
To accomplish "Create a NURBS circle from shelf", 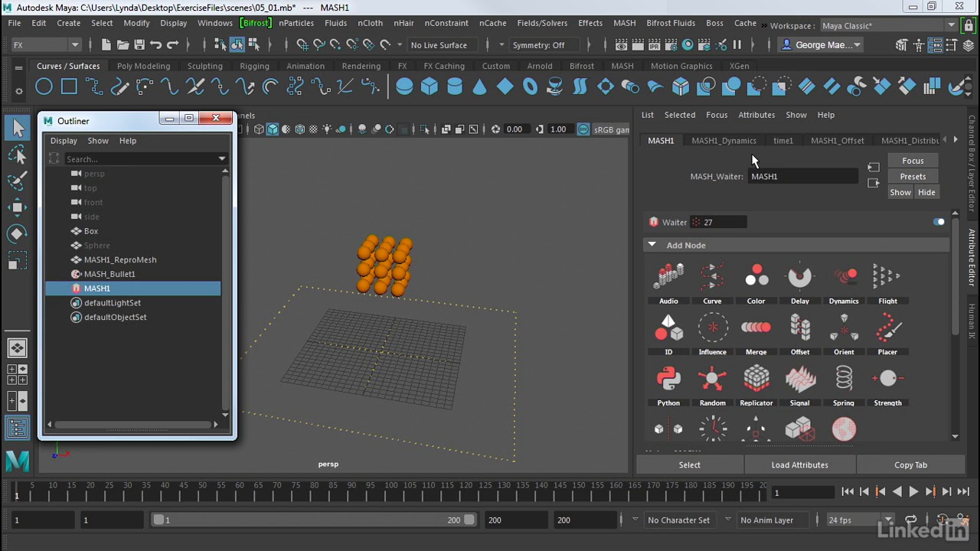I will click(44, 86).
